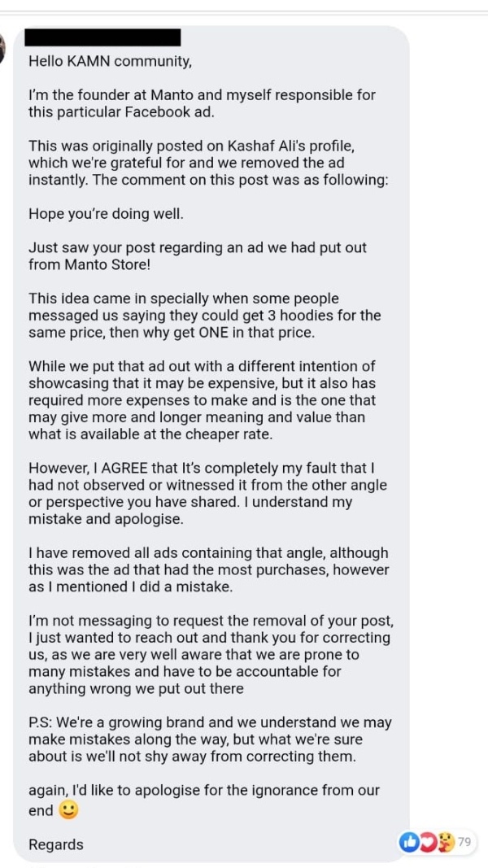The width and height of the screenshot is (488, 868).
Task: Click the blue Like reaction icon
Action: click(409, 842)
